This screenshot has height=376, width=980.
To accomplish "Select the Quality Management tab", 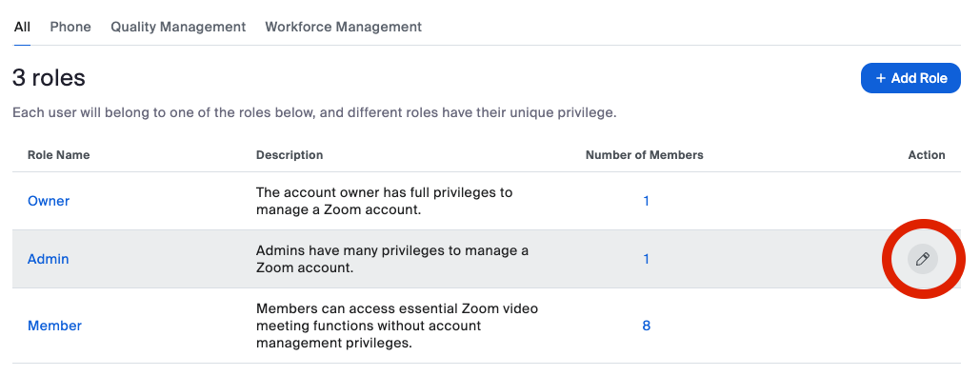I will [178, 27].
